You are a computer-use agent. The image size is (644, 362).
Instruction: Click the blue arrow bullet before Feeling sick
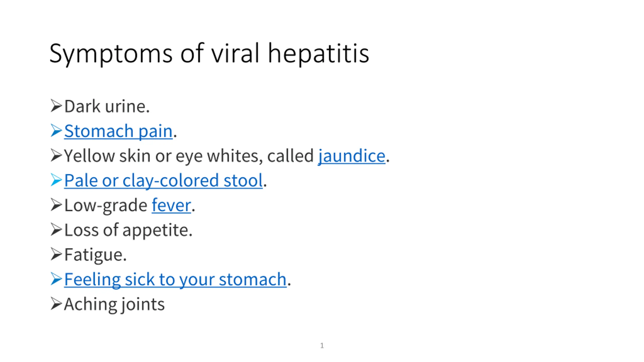(x=56, y=279)
